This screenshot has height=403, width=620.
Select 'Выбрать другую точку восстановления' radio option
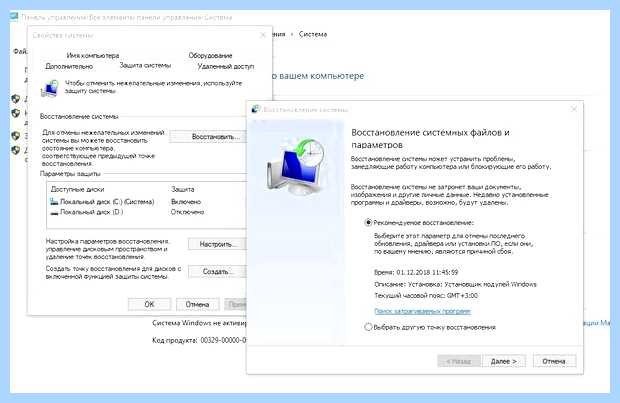(x=368, y=327)
